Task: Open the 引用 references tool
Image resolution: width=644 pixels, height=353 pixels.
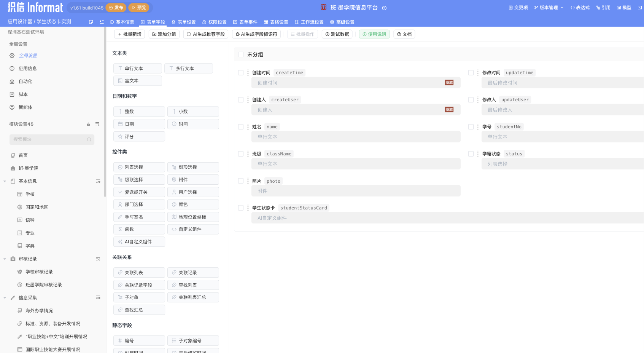Action: 603,8
